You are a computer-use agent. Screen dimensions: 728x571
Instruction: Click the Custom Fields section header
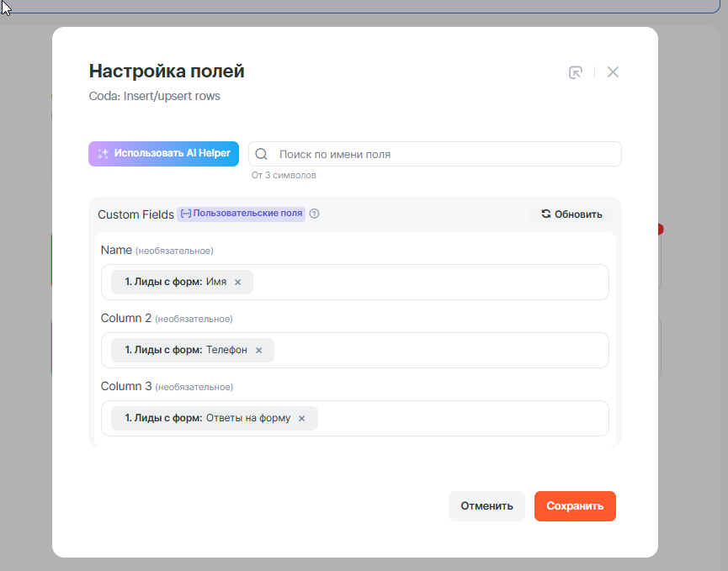coord(136,214)
